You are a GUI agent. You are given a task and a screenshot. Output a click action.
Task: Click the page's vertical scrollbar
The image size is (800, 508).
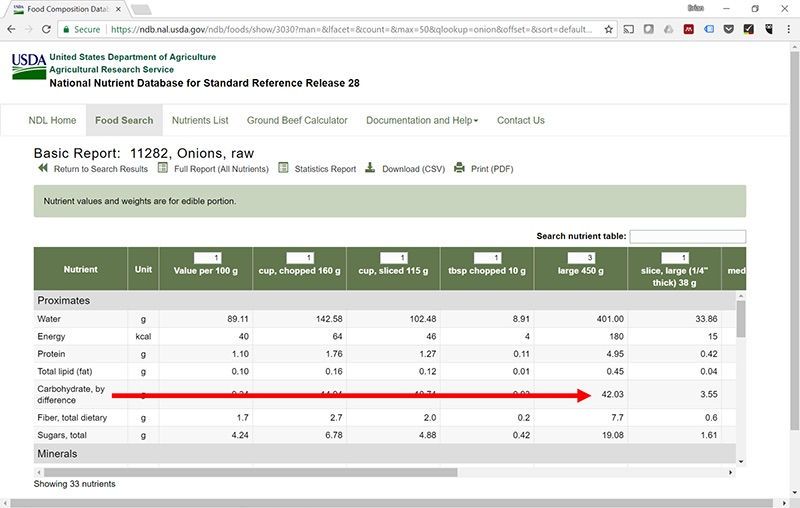(x=794, y=240)
